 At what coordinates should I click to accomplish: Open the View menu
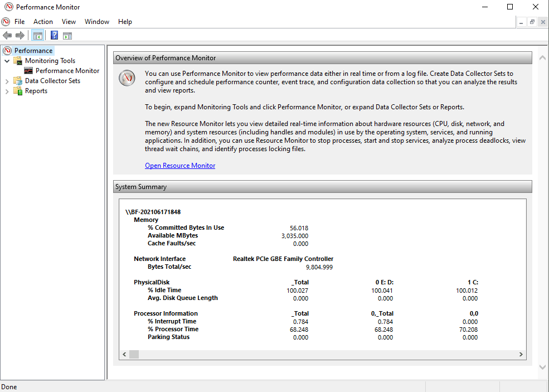point(69,21)
